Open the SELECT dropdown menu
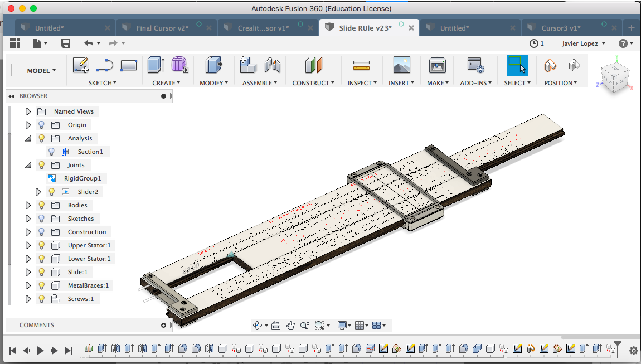 516,82
